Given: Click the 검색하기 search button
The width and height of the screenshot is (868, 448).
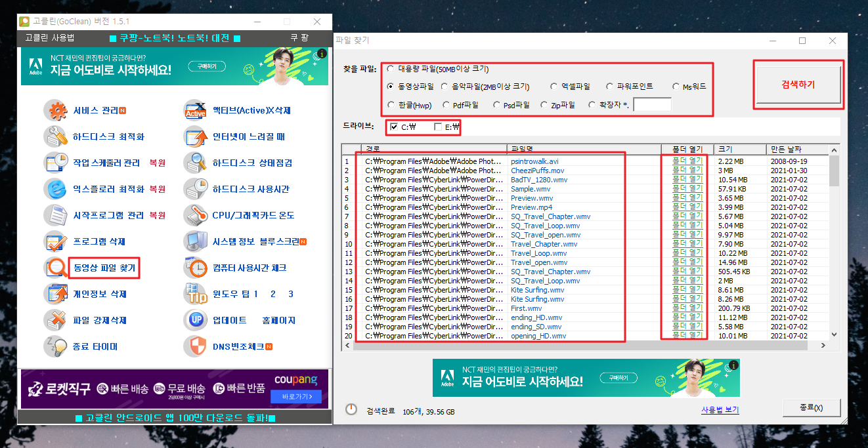Looking at the screenshot, I should pos(798,85).
